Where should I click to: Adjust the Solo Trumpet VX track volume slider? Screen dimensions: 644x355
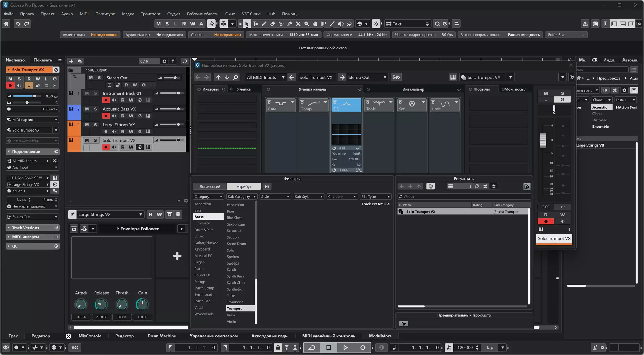(x=172, y=140)
